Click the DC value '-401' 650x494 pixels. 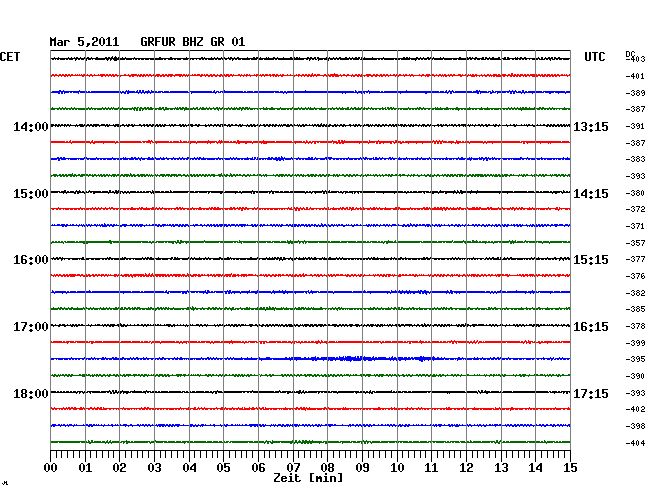tap(635, 76)
